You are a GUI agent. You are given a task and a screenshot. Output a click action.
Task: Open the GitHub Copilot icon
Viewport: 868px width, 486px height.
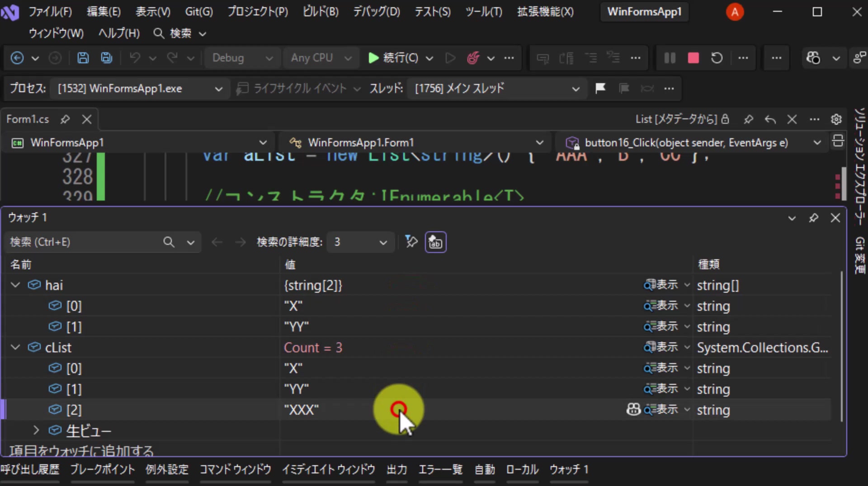(x=813, y=58)
